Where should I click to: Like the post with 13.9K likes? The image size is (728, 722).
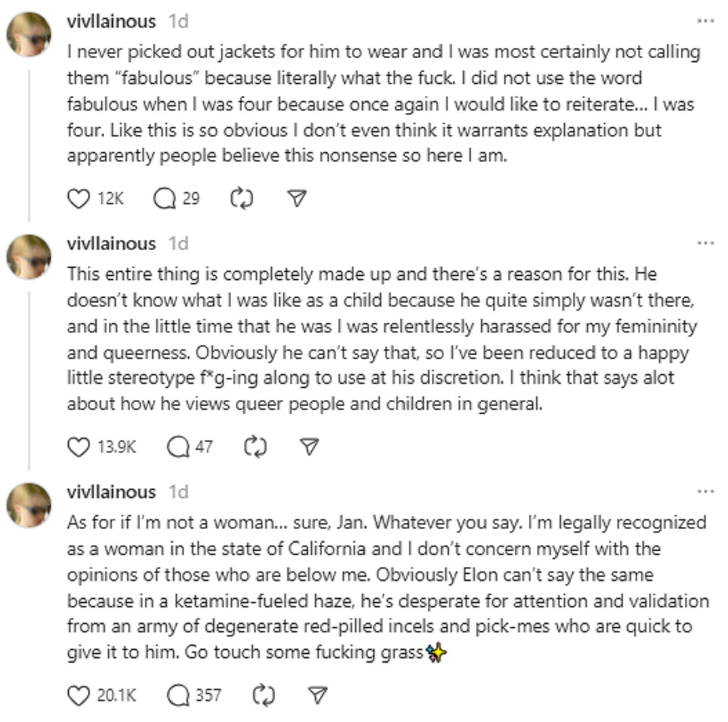78,447
